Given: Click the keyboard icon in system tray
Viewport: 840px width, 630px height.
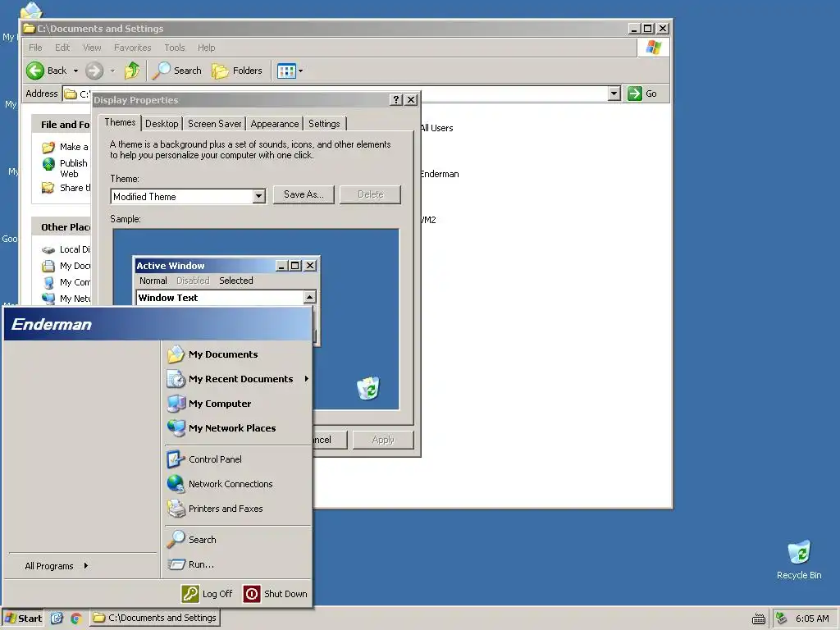Looking at the screenshot, I should (759, 619).
